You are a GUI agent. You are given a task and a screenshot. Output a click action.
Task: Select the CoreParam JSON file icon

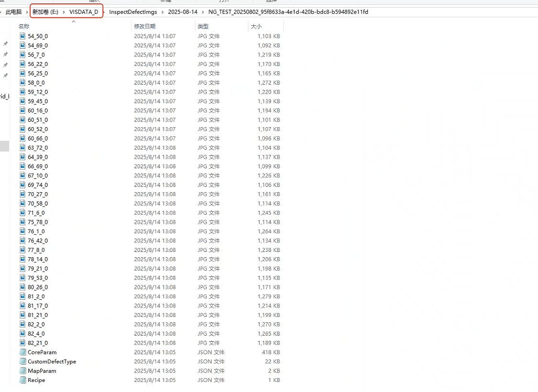22,352
